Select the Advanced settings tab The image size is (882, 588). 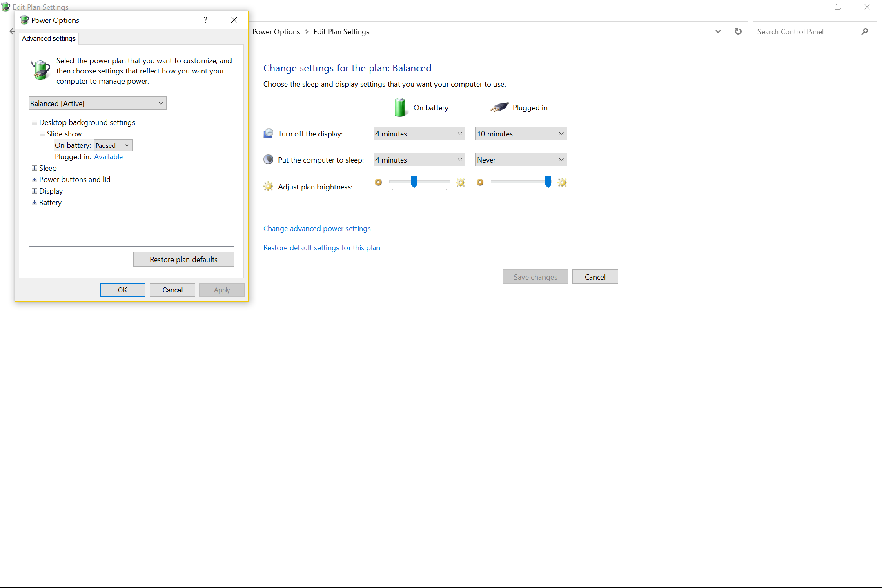pyautogui.click(x=49, y=38)
